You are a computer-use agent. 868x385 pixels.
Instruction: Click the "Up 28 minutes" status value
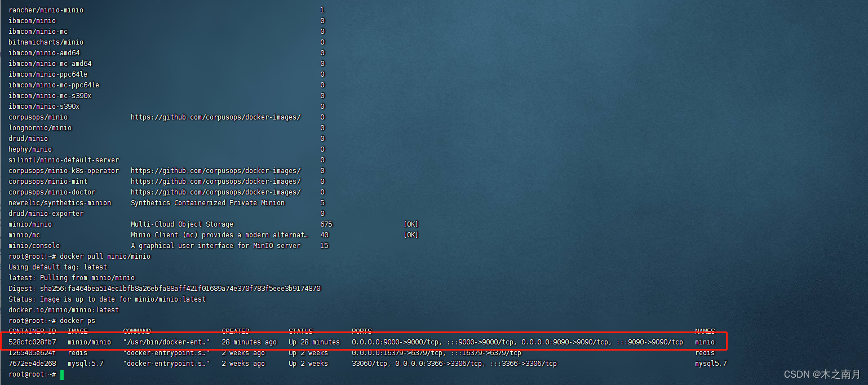pos(315,342)
